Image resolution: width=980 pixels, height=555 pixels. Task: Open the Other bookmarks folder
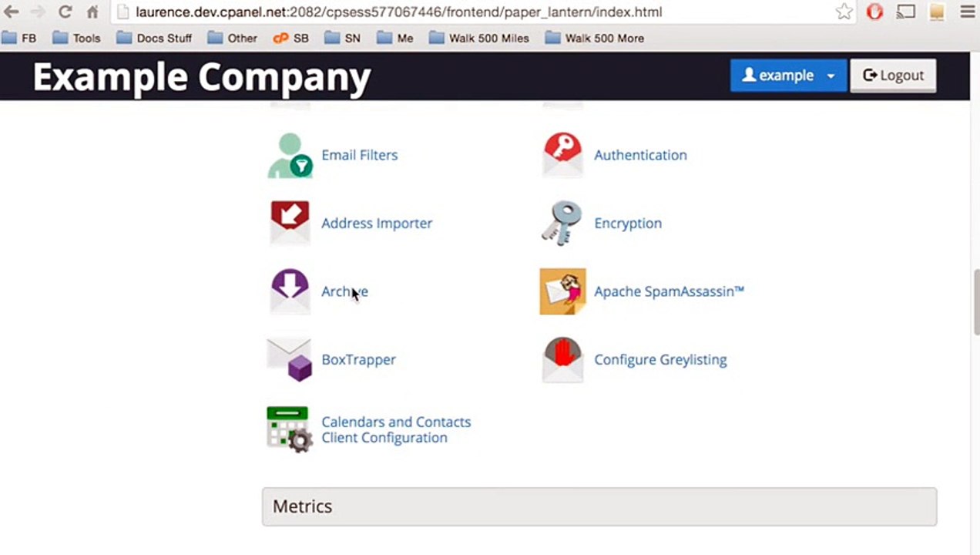point(233,38)
